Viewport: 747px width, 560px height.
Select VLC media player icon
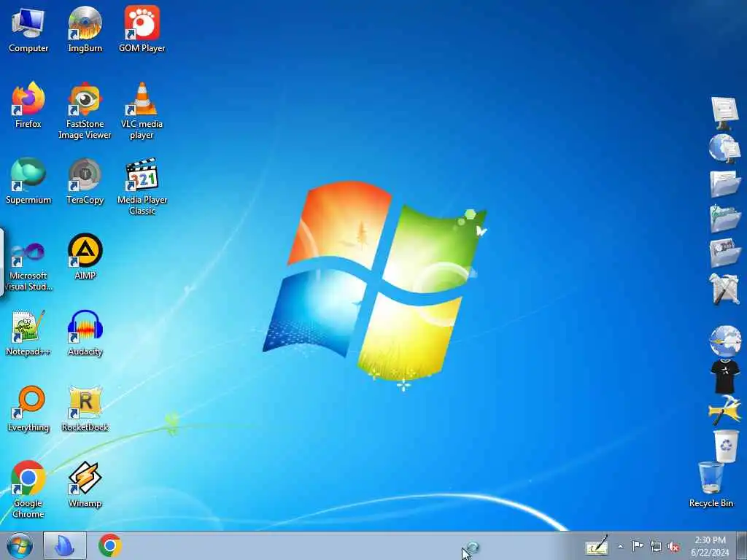[x=142, y=111]
